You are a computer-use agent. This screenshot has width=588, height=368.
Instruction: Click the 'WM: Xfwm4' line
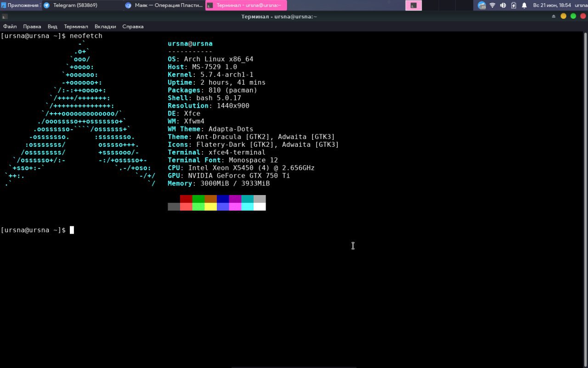[x=186, y=121]
